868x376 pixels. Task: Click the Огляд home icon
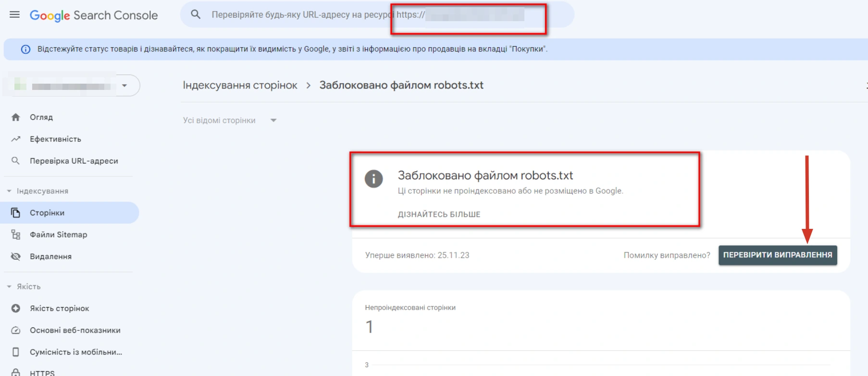point(16,117)
